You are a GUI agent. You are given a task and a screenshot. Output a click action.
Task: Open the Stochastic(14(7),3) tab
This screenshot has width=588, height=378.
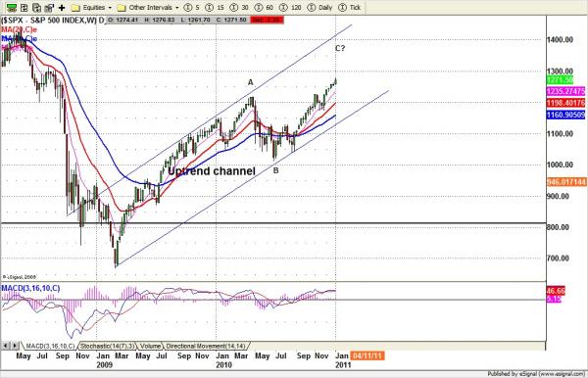pyautogui.click(x=107, y=346)
